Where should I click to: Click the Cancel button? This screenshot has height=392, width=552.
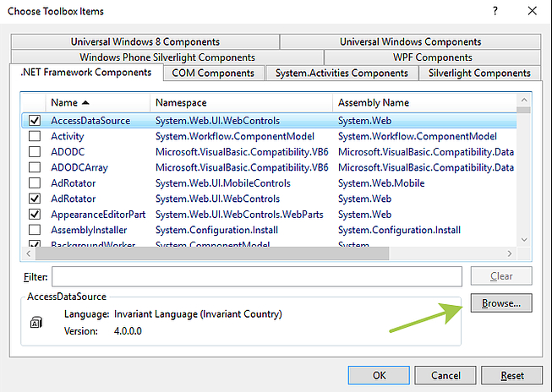[x=445, y=375]
